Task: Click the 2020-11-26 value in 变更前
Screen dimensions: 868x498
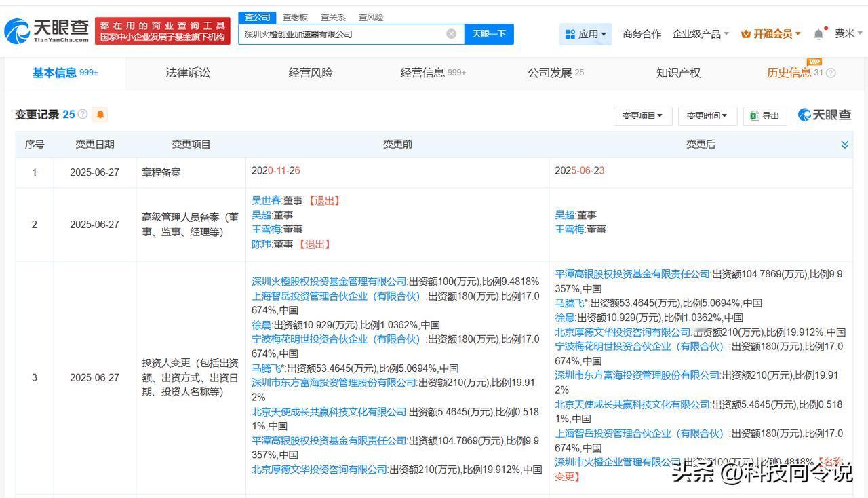Action: coord(276,171)
